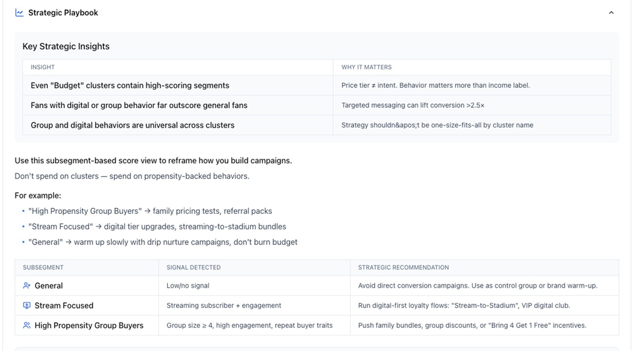Screen dimensions: 644x351
Task: Click the 'drip nurture campaigns' bullet
Action: coord(163,242)
